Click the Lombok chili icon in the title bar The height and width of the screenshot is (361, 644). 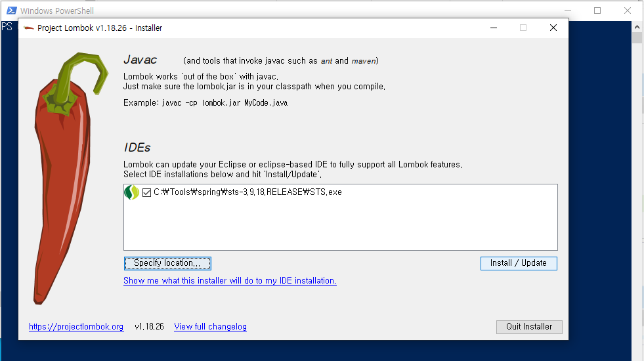(29, 28)
